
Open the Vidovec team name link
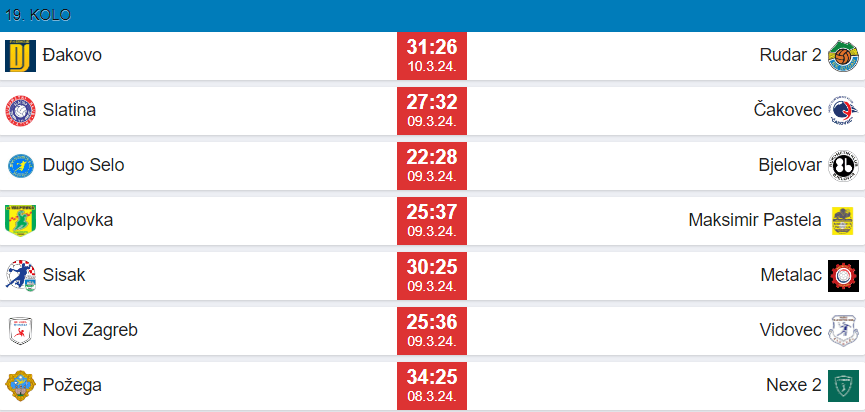click(x=790, y=330)
